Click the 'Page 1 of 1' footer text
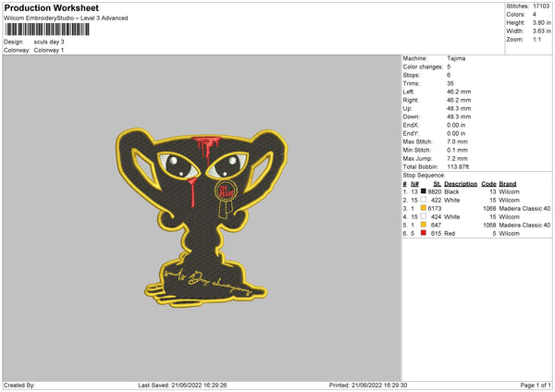 (x=536, y=385)
